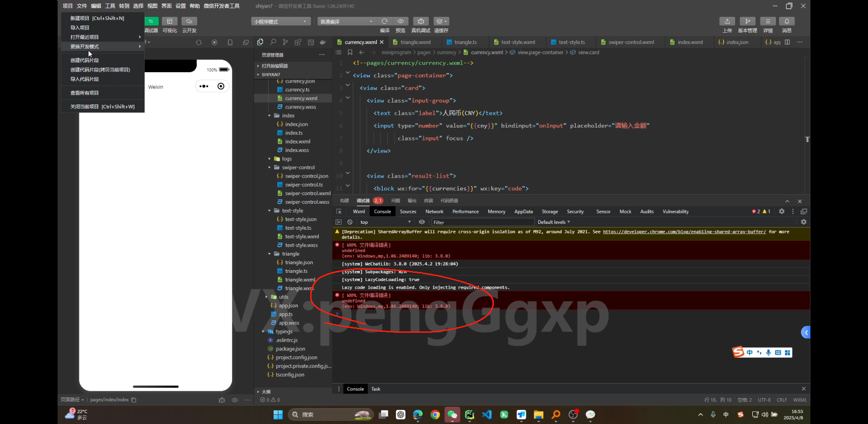868x424 pixels.
Task: Split the editor layout
Action: coord(787,42)
